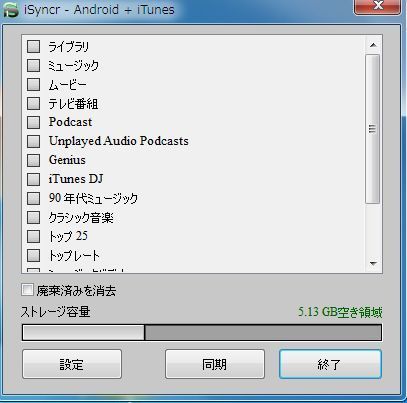Select the ライブラリ list label
The width and height of the screenshot is (407, 403).
tap(69, 47)
